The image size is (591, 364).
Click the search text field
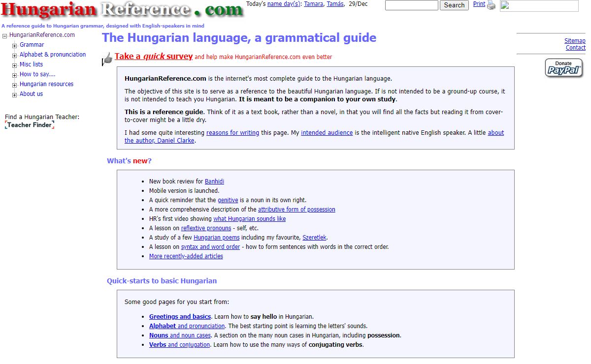pos(411,5)
